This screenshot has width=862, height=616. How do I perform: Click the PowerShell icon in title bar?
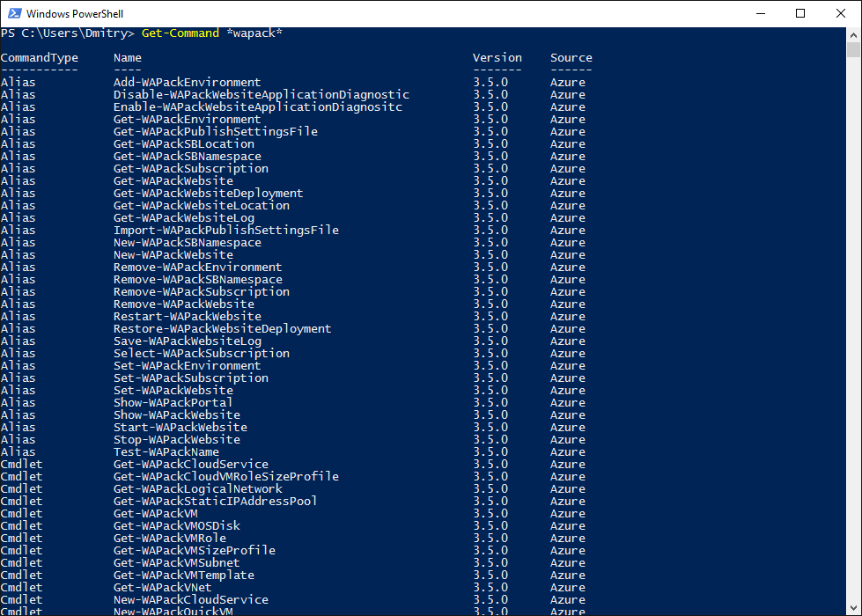click(x=13, y=13)
